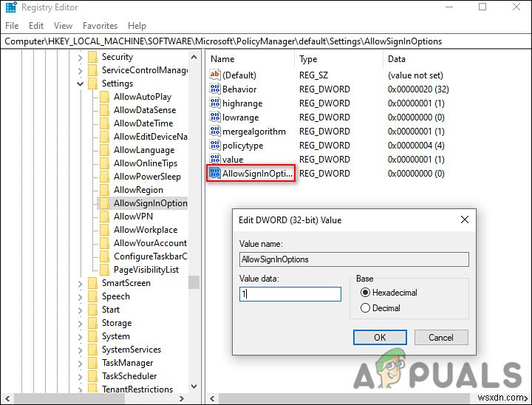The height and width of the screenshot is (405, 532).
Task: Click the ServiceControlManager folder icon
Action: click(x=92, y=70)
